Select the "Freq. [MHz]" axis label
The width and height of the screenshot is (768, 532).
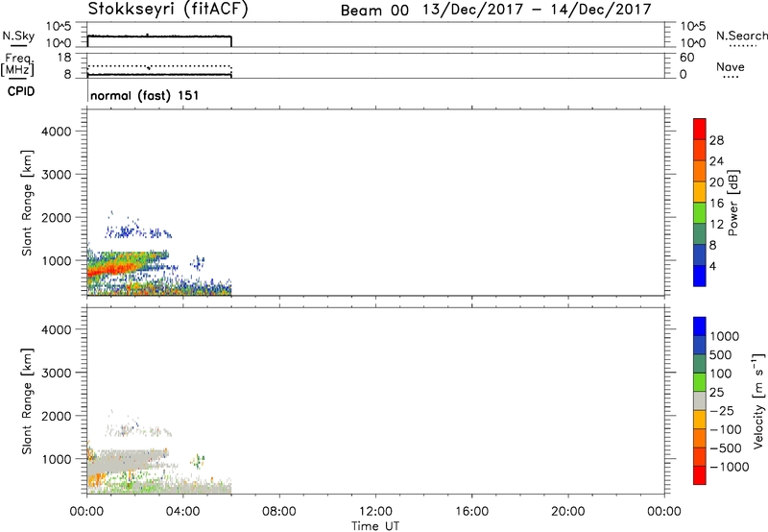coord(18,64)
